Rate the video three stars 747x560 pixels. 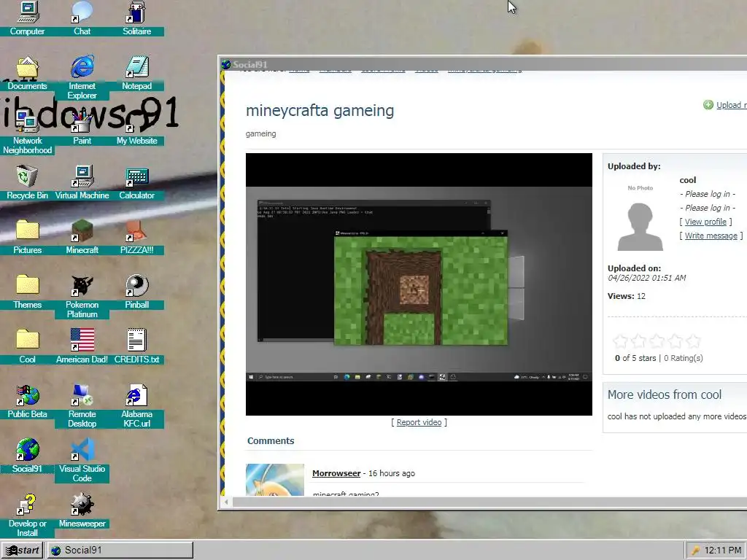coord(657,341)
